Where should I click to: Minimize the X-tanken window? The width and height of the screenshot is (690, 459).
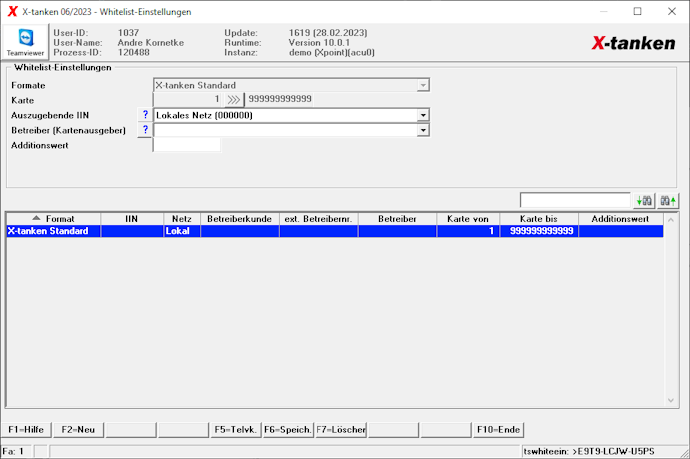pos(604,11)
